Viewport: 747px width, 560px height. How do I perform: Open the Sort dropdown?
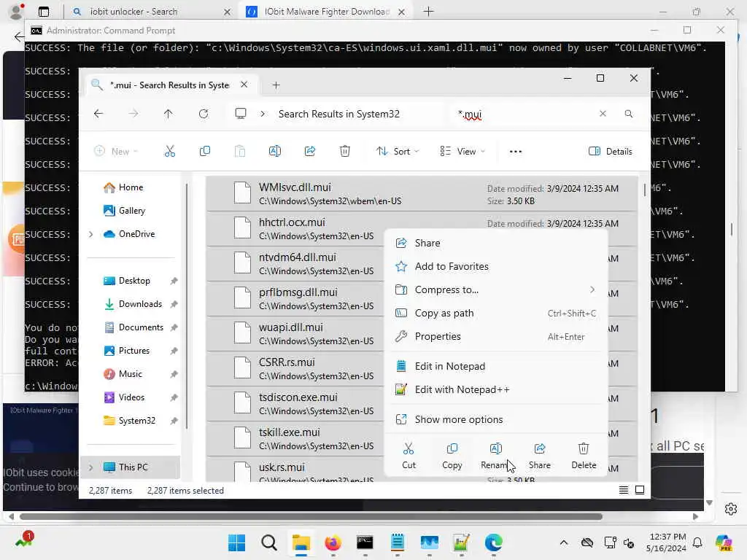click(398, 152)
